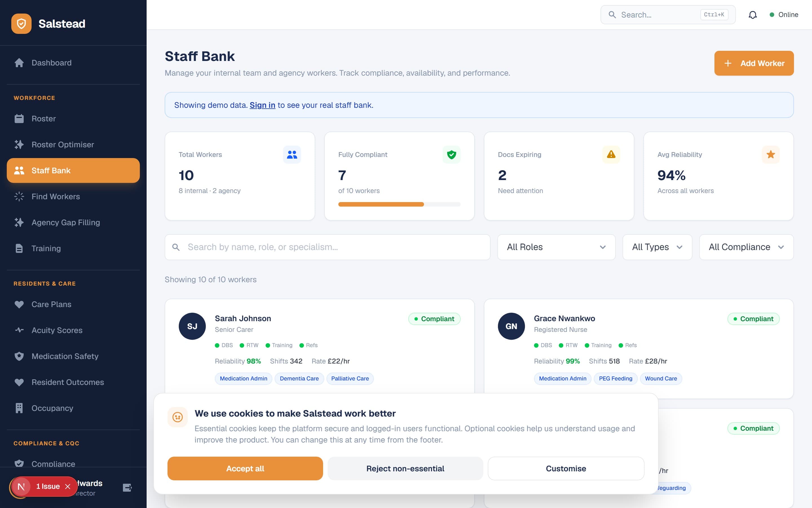
Task: Click Grace Nwankwo's Compliant badge
Action: 753,319
